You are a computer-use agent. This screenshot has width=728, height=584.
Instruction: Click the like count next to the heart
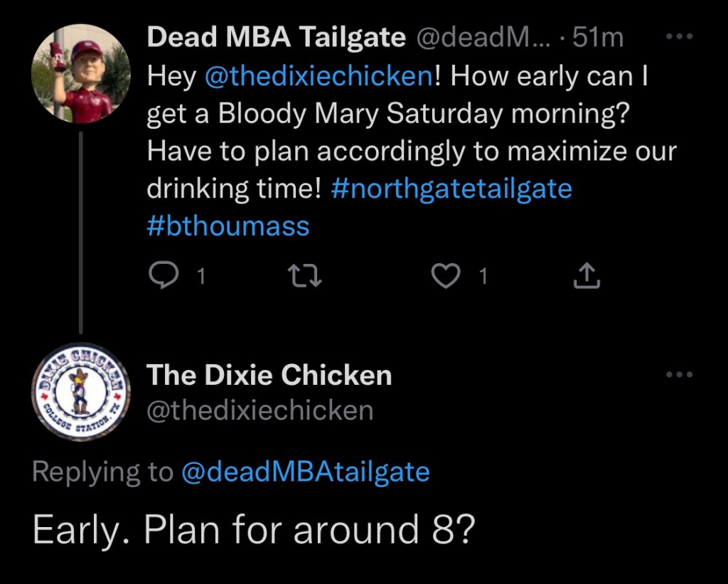point(483,277)
